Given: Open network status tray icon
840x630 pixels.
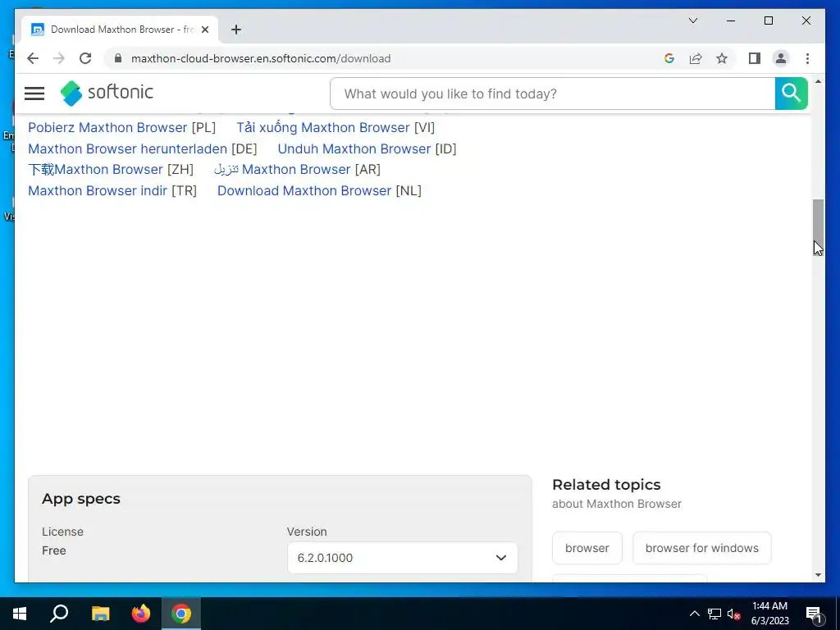Looking at the screenshot, I should pos(714,614).
